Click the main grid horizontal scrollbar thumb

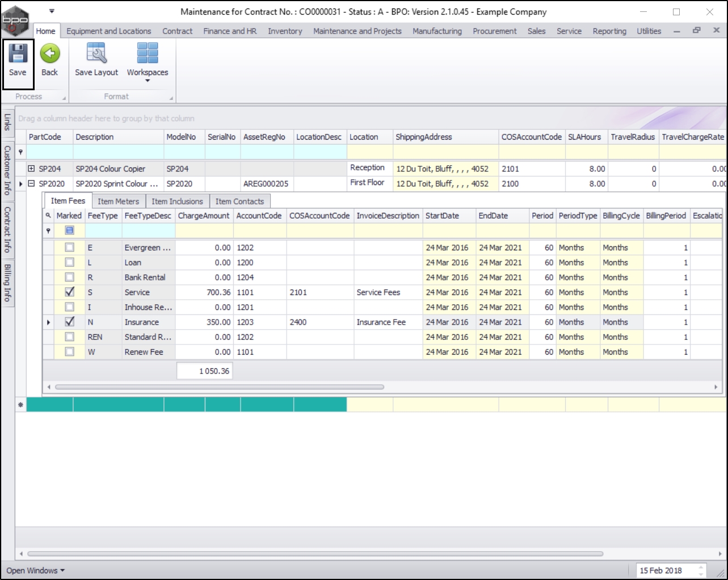click(315, 554)
